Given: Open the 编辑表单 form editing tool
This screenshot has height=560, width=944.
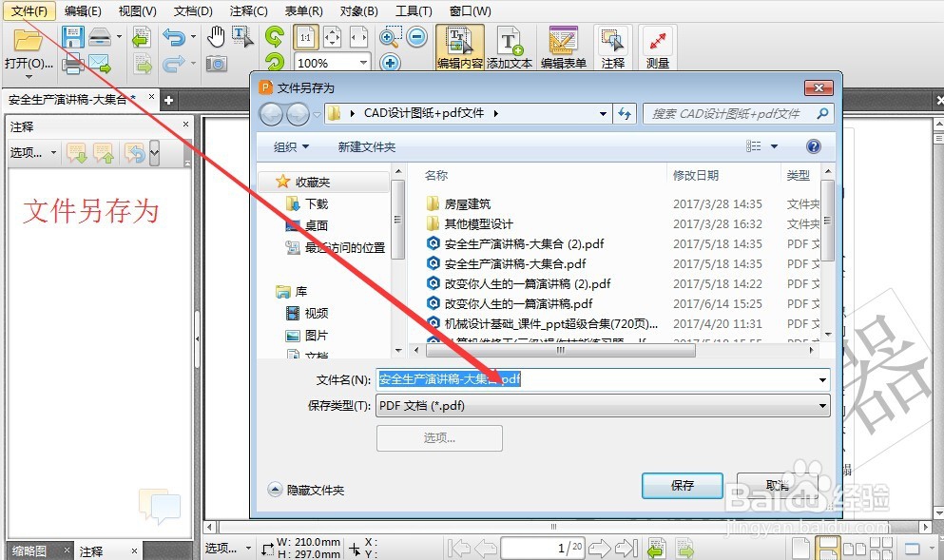Looking at the screenshot, I should tap(563, 40).
